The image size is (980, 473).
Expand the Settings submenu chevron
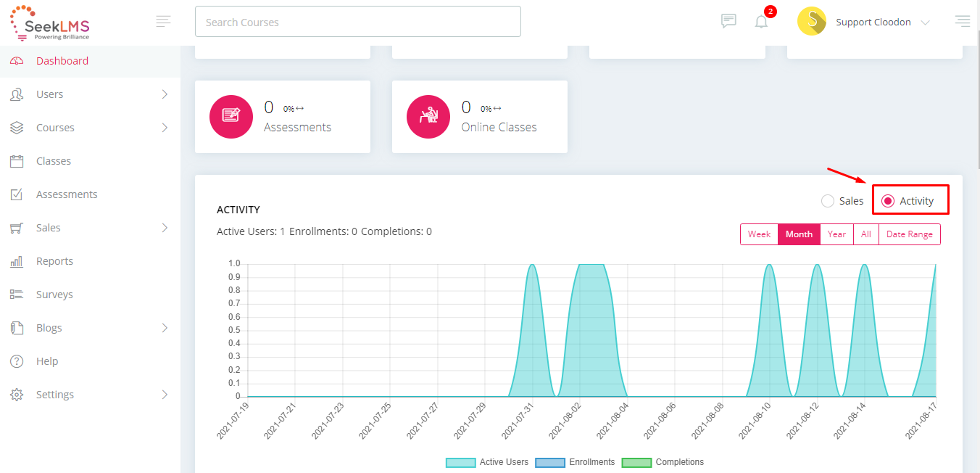pos(165,395)
